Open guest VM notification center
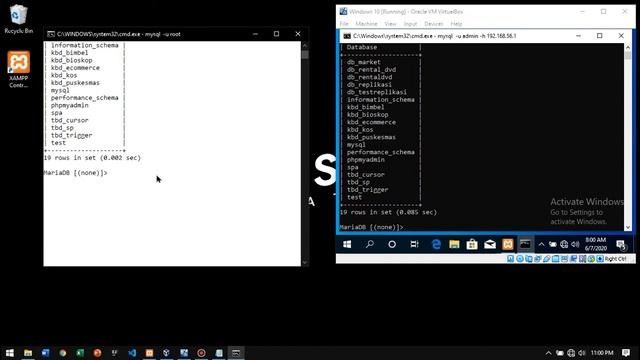 point(621,244)
